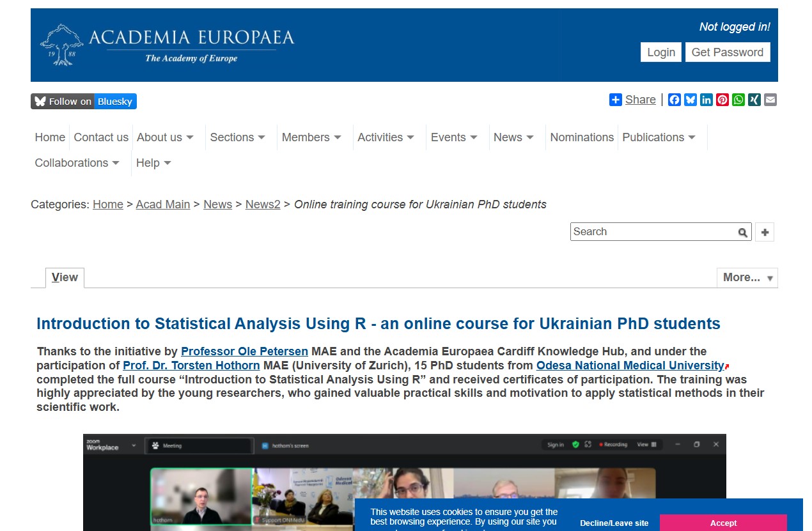
Task: Click the XING share icon
Action: [x=754, y=100]
